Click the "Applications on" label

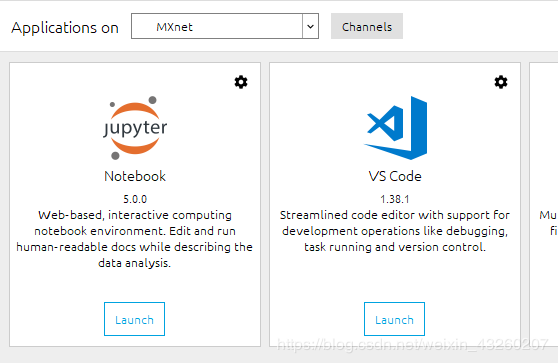tap(65, 28)
